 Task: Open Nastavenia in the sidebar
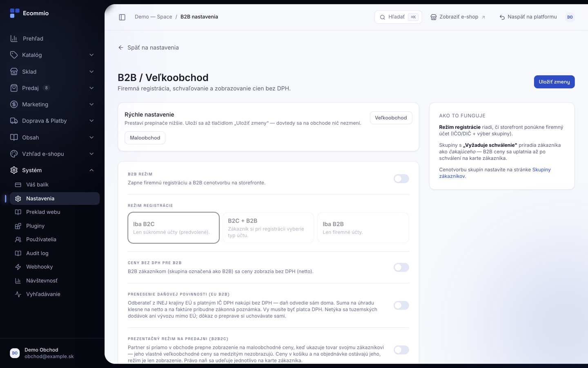(x=55, y=198)
